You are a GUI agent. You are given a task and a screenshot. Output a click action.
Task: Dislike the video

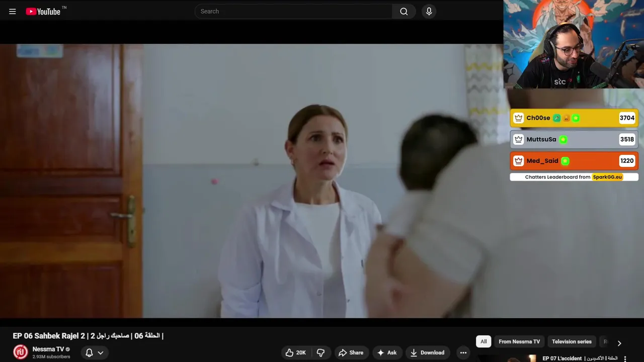[320, 352]
